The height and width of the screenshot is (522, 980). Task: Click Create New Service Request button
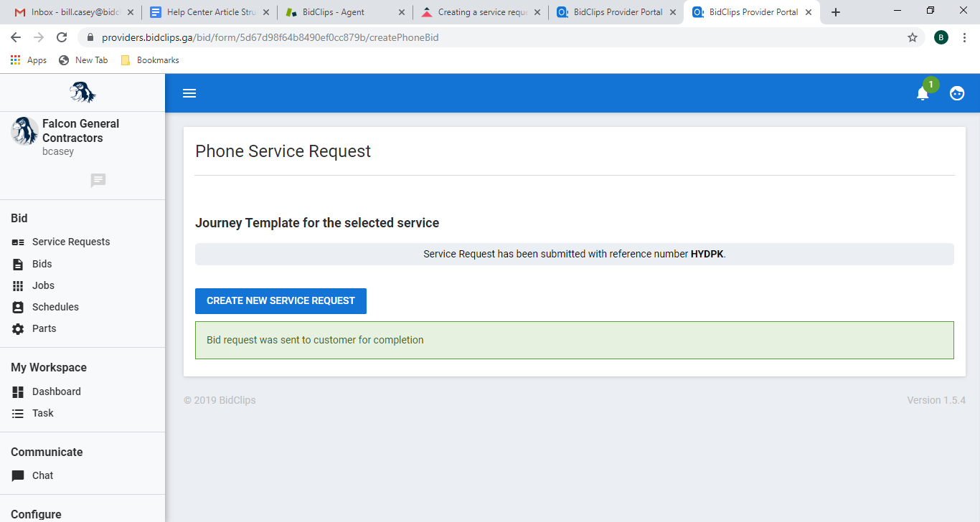coord(281,301)
